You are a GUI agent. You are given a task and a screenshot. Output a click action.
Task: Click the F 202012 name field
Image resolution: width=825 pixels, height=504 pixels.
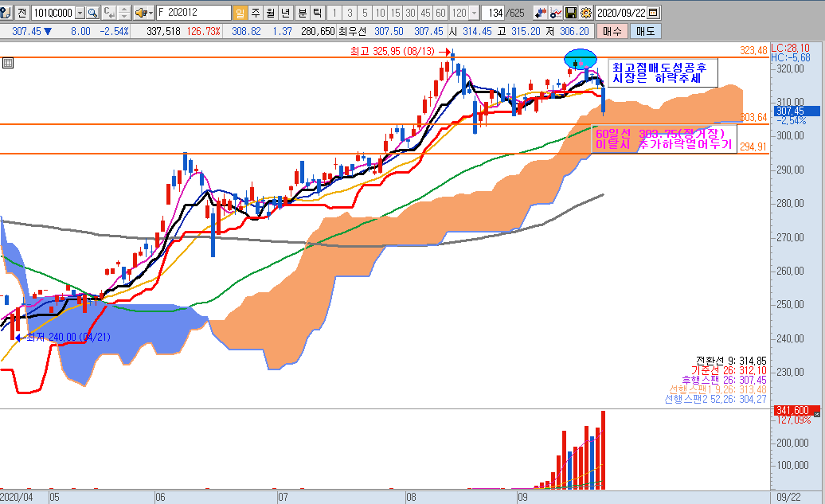click(x=194, y=13)
